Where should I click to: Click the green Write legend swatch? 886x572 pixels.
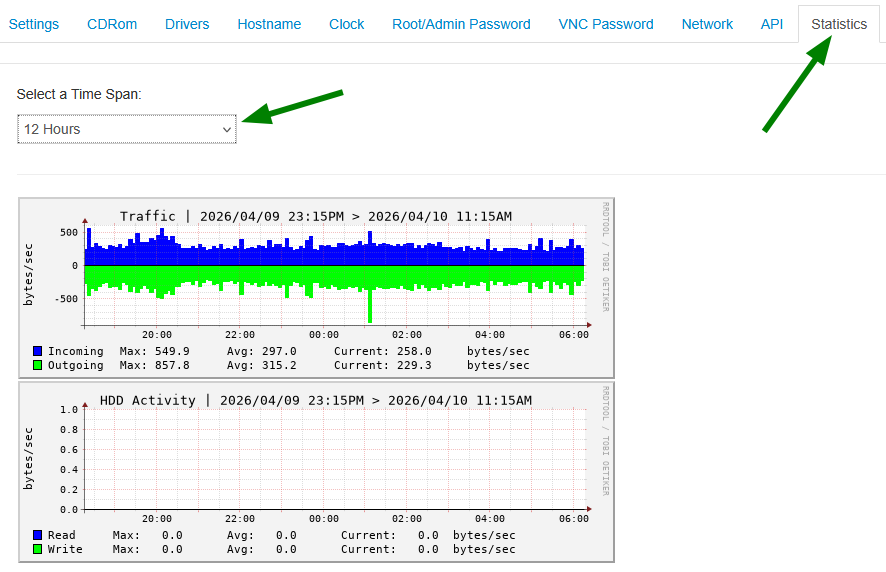tap(37, 549)
